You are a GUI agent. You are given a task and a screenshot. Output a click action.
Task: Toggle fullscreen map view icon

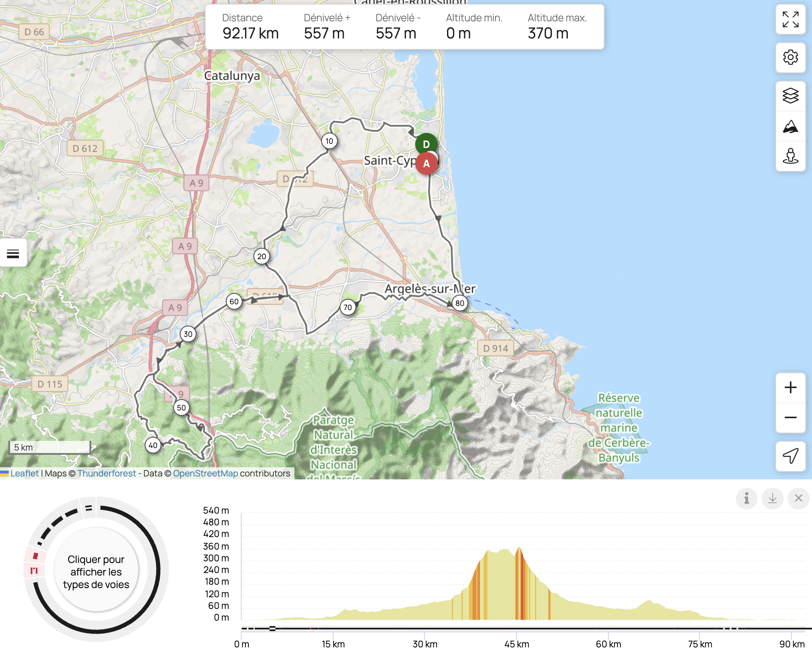(790, 20)
